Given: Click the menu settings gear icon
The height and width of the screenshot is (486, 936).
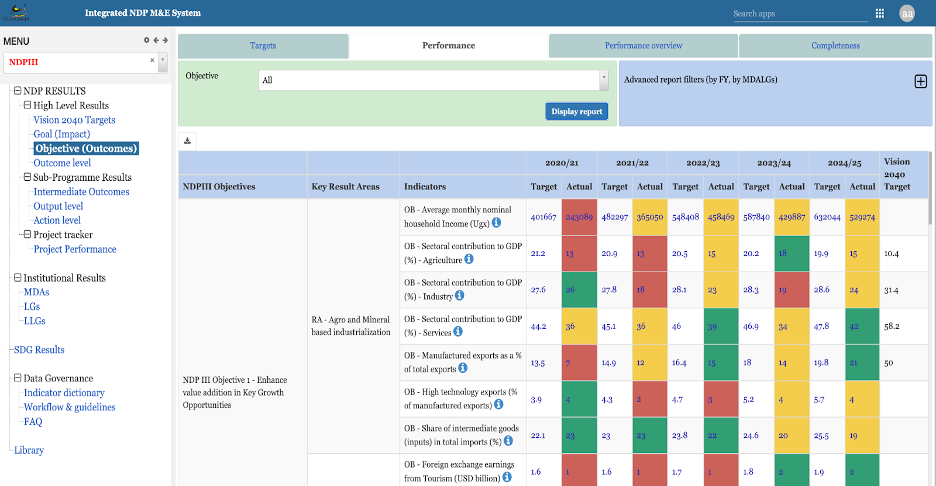Looking at the screenshot, I should (146, 41).
